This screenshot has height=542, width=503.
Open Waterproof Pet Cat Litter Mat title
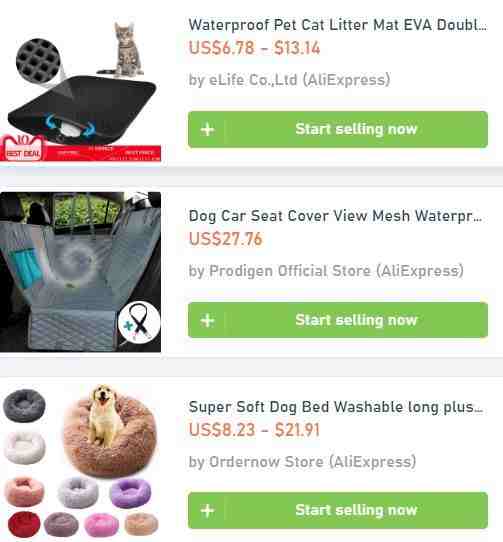[x=338, y=25]
